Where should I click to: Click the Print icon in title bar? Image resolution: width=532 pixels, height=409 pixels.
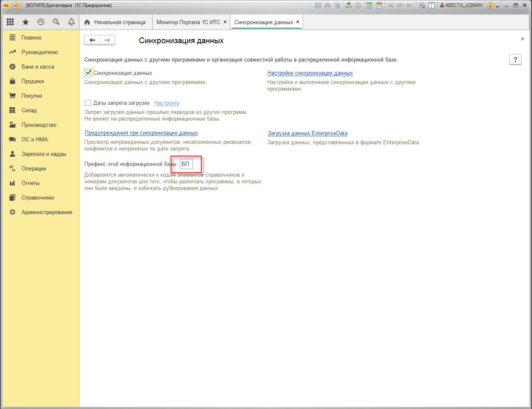[x=328, y=5]
